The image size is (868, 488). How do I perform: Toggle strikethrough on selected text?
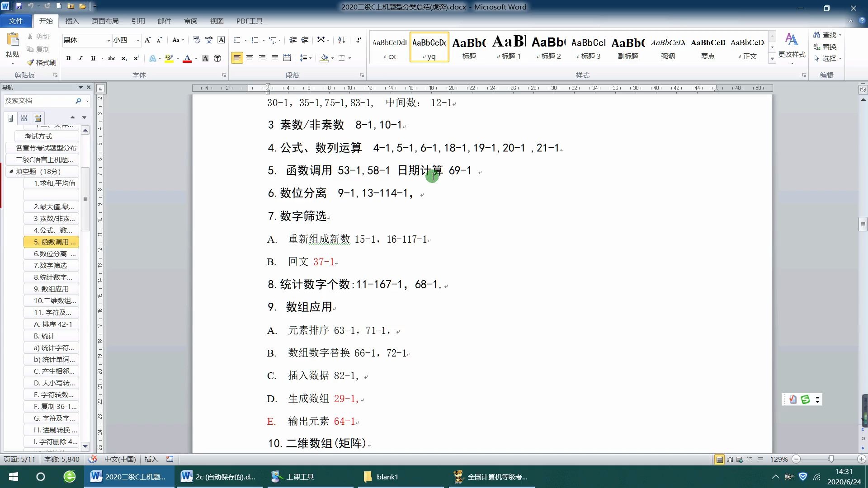pos(112,58)
